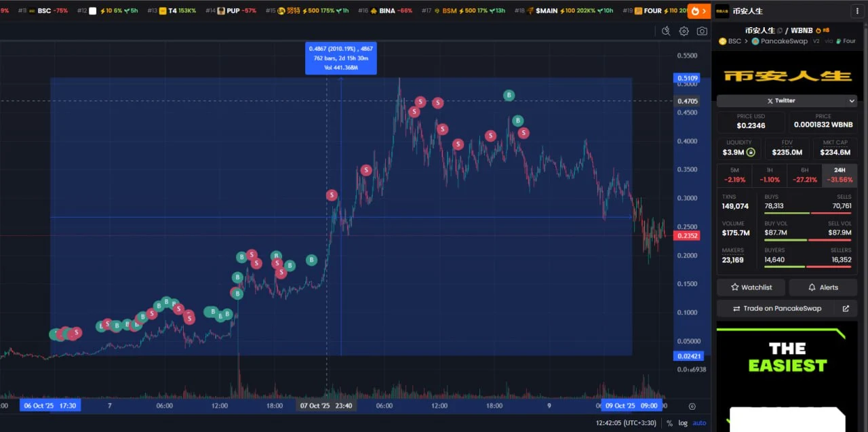Image resolution: width=868 pixels, height=432 pixels.
Task: Expand the Twitter links dropdown
Action: (852, 101)
